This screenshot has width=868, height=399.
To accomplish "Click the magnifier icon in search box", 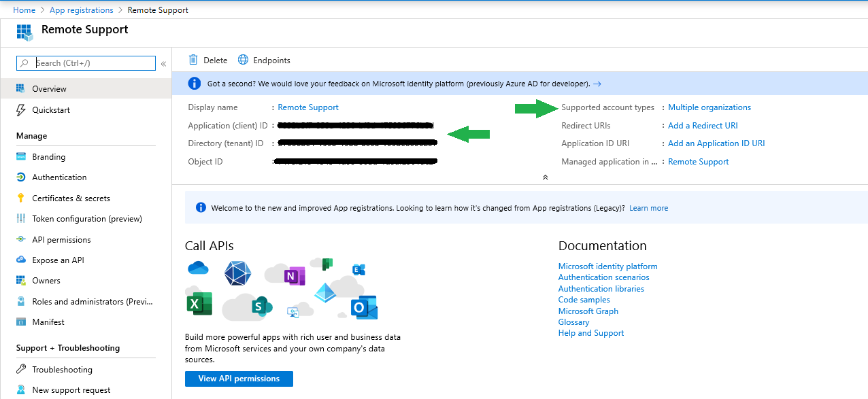I will [x=24, y=63].
